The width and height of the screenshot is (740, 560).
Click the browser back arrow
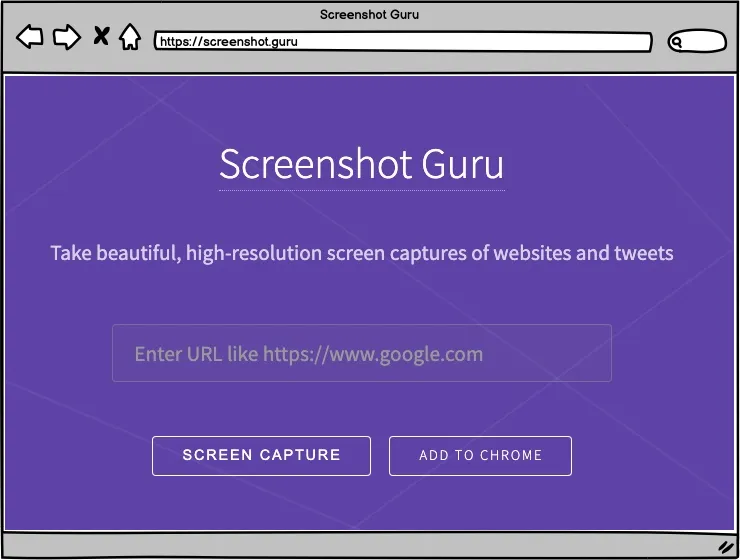[30, 36]
